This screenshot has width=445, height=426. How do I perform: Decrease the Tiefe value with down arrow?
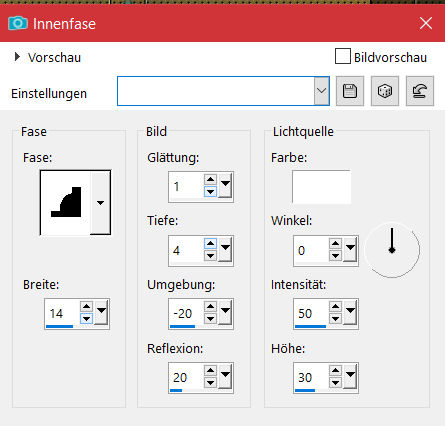[x=210, y=256]
